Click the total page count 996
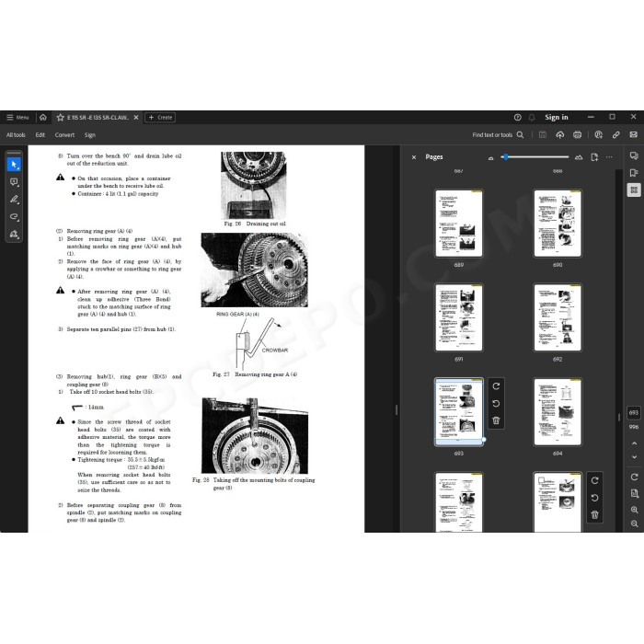The width and height of the screenshot is (644, 644). click(634, 427)
